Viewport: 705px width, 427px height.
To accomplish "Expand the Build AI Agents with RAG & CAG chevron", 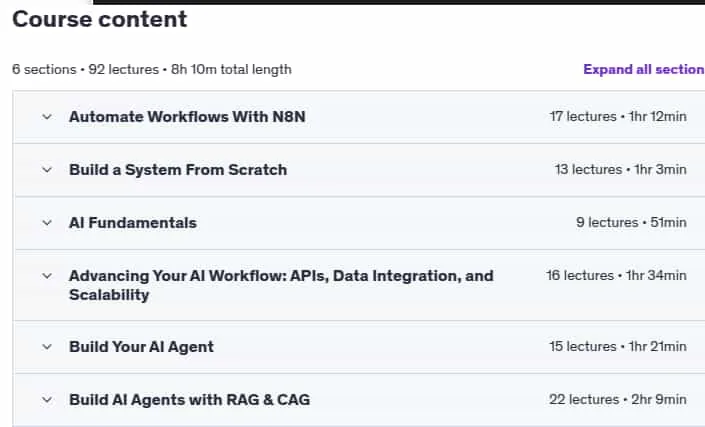I will [x=47, y=400].
